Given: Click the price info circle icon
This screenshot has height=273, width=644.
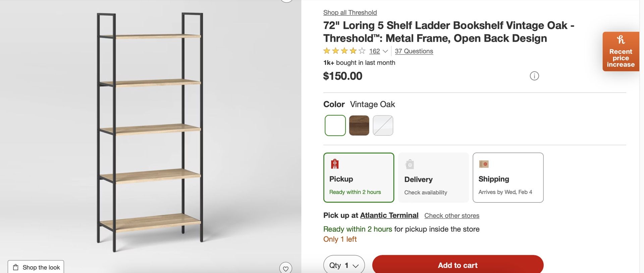Looking at the screenshot, I should tap(534, 76).
